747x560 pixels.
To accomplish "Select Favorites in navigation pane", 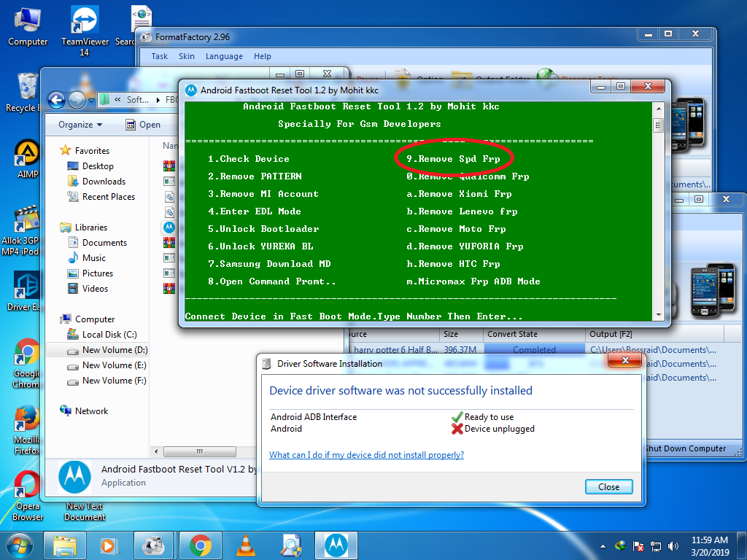I will coord(85,150).
